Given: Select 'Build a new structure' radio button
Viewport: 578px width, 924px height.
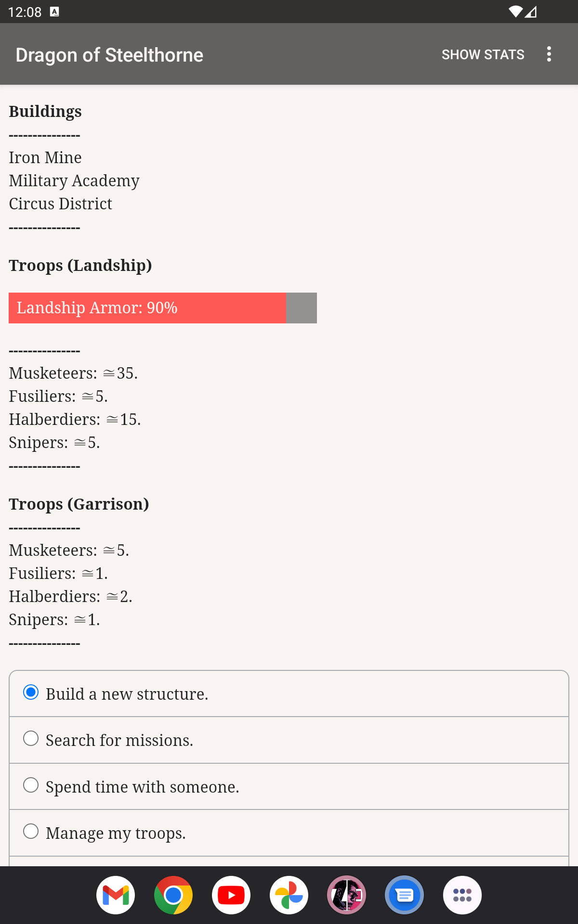Looking at the screenshot, I should pyautogui.click(x=289, y=694).
